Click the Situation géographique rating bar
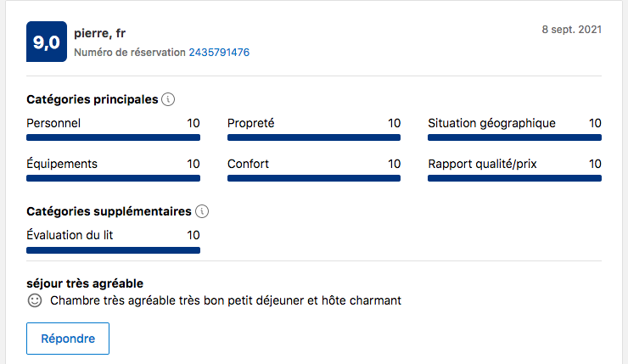 (514, 137)
